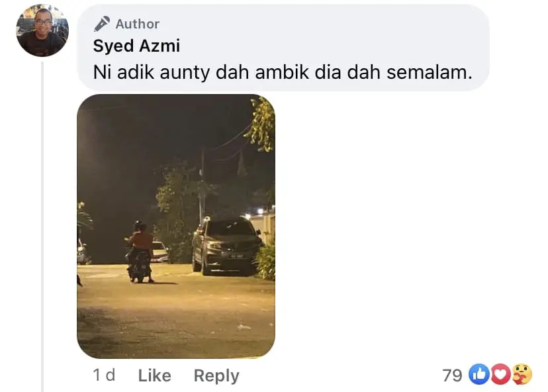The image size is (548, 392).
Task: Click the motorcycle rider in the photo
Action: (x=140, y=252)
